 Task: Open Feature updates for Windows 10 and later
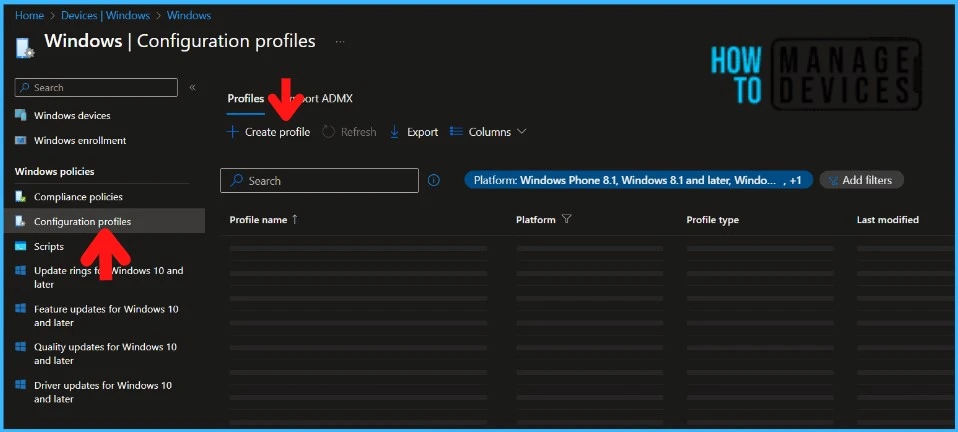point(106,316)
